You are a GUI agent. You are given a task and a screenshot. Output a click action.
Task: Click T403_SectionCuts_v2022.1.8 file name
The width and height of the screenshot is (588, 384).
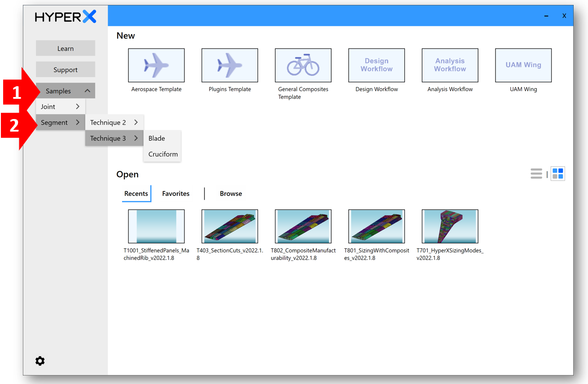coord(230,254)
